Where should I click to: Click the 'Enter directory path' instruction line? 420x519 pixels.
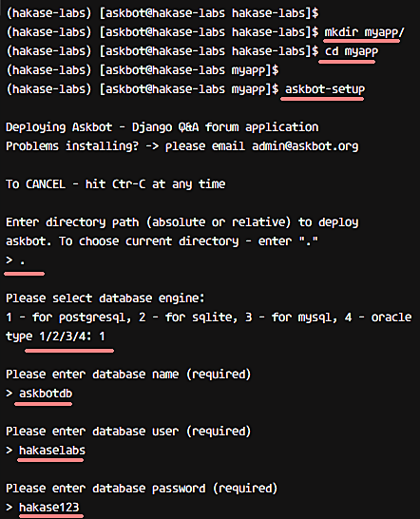coord(182,222)
